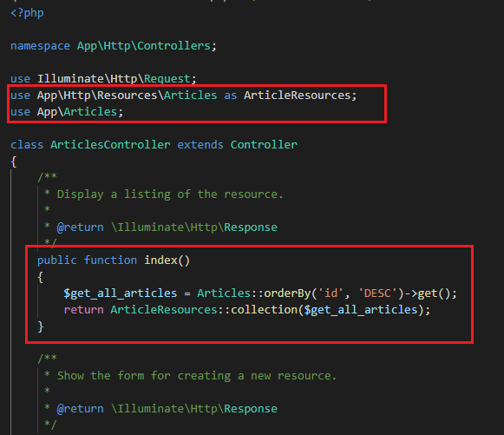Click Request in the Illuminate use statement
The width and height of the screenshot is (504, 435).
coord(167,79)
